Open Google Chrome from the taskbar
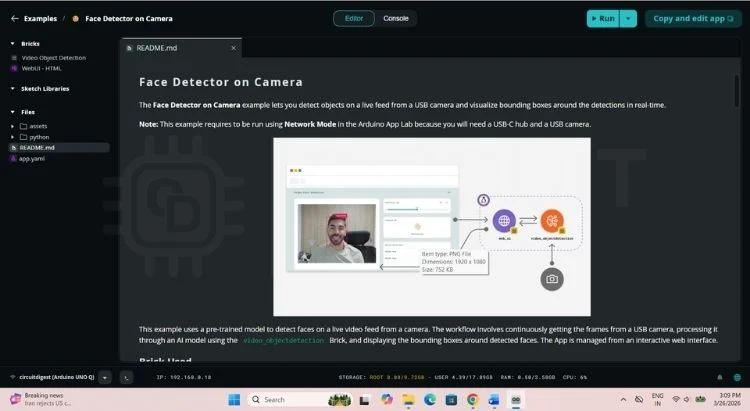Image resolution: width=750 pixels, height=411 pixels. pos(473,400)
